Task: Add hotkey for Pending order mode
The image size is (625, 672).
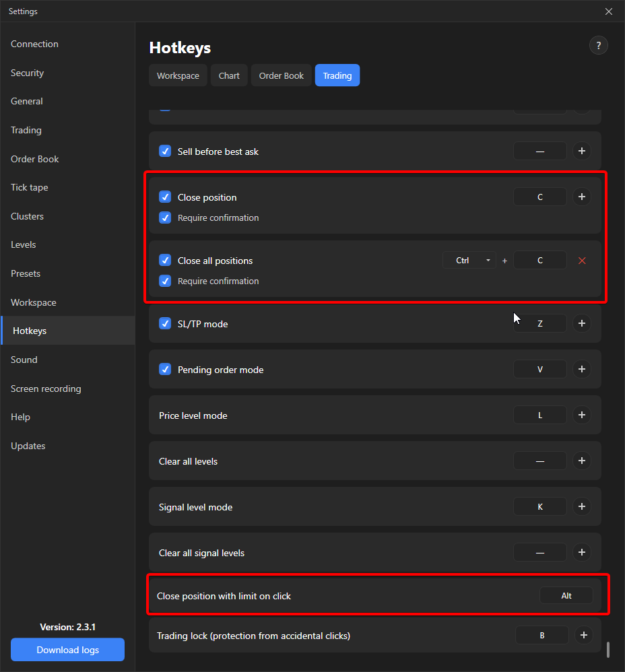Action: pyautogui.click(x=582, y=369)
